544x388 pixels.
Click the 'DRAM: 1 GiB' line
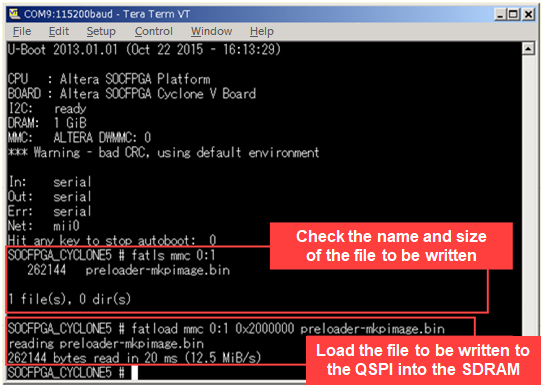click(x=47, y=123)
